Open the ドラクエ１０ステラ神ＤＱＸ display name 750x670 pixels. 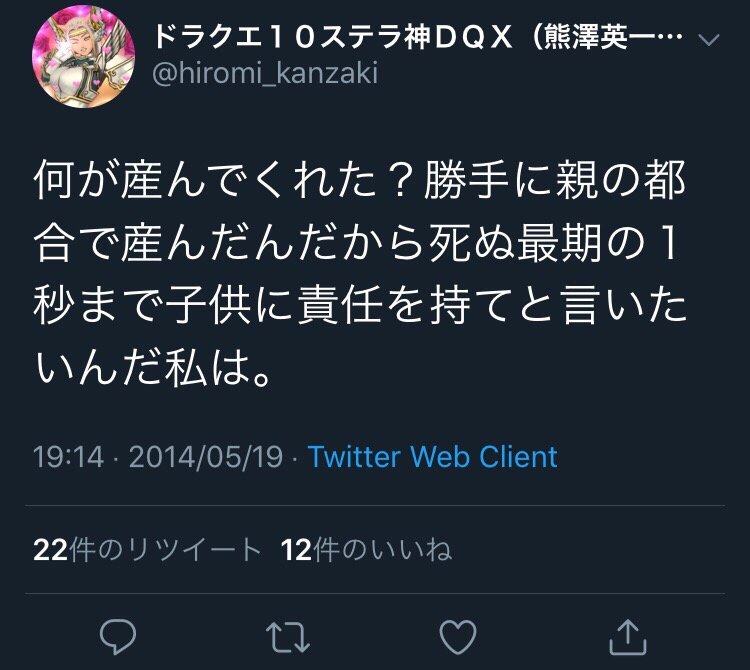(333, 37)
